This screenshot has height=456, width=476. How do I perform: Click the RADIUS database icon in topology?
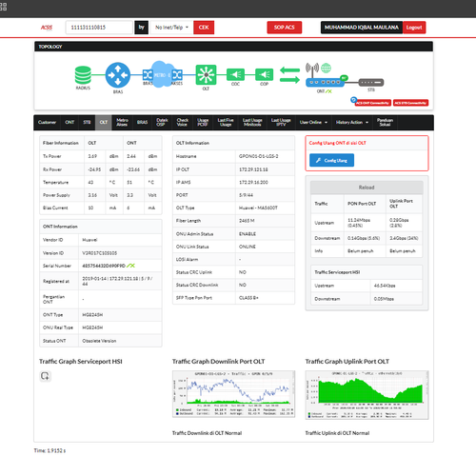click(83, 75)
